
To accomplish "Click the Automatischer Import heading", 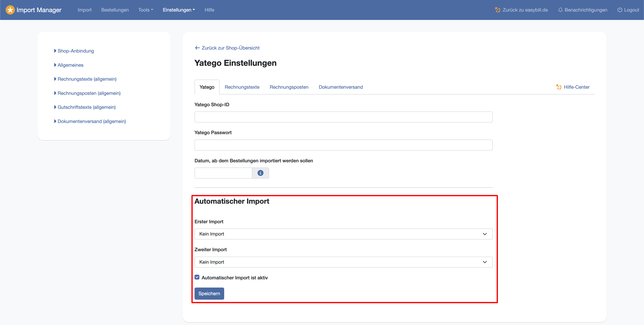I will 232,201.
